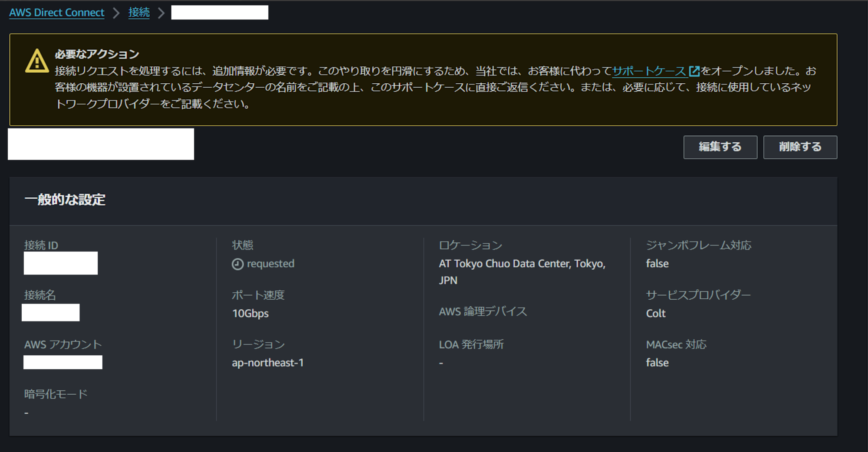
Task: Click the 暗号化モード label
Action: [x=56, y=394]
